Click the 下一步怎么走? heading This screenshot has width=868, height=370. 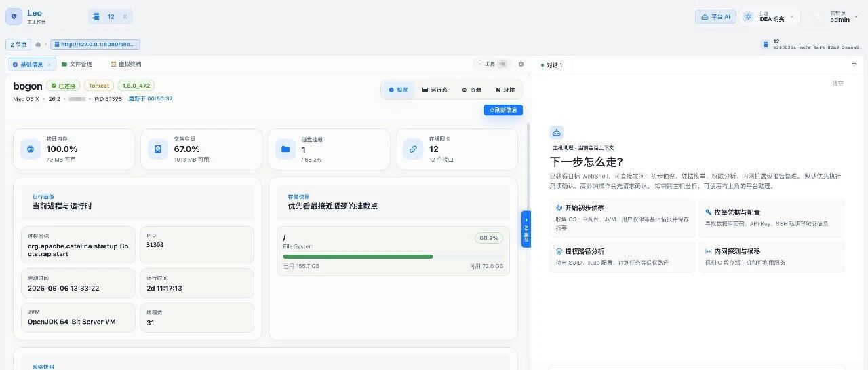(587, 162)
